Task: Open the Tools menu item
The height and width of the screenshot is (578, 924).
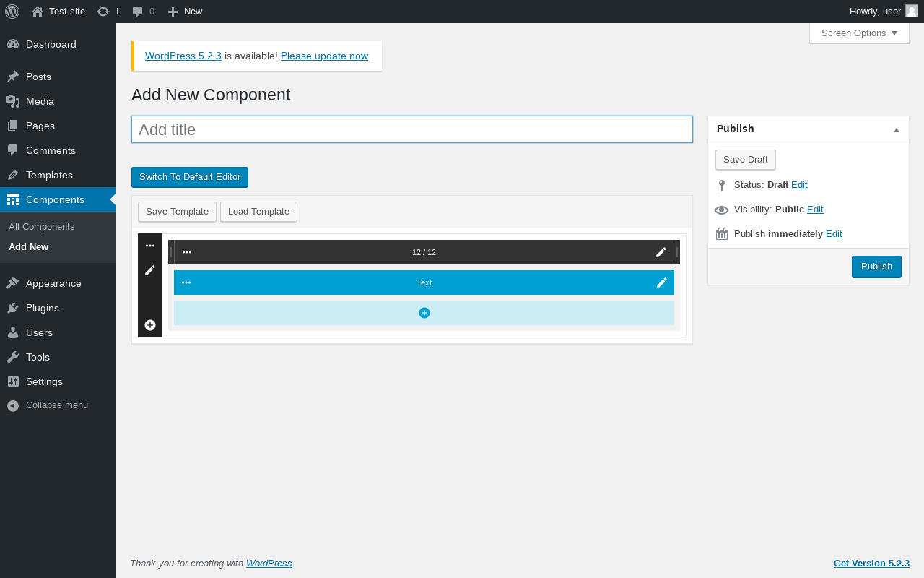Action: (58, 357)
